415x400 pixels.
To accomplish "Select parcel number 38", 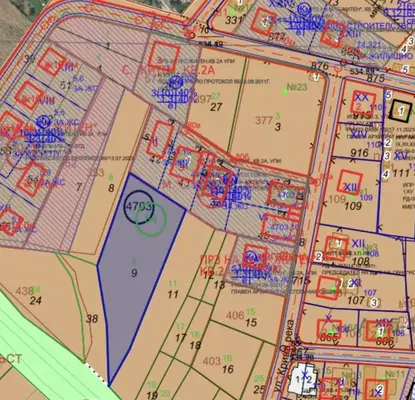I will pos(92,319).
